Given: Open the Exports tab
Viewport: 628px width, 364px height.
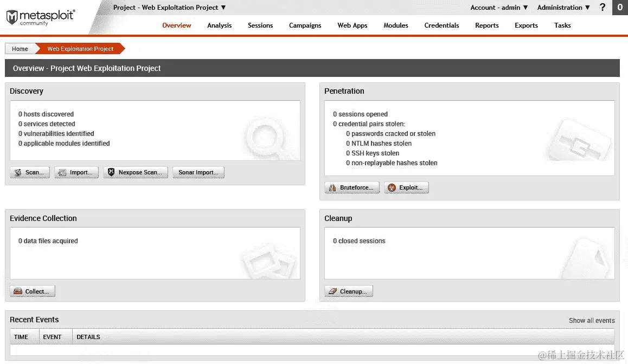Looking at the screenshot, I should 526,25.
